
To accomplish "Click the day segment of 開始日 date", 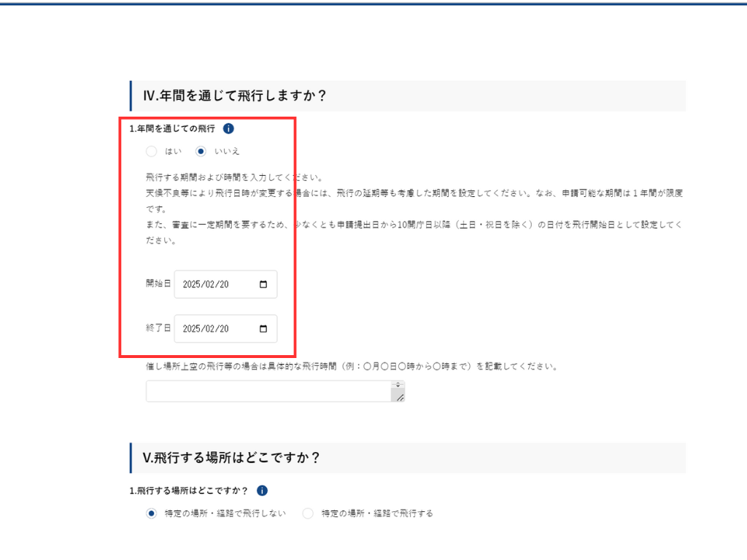I will tap(223, 284).
